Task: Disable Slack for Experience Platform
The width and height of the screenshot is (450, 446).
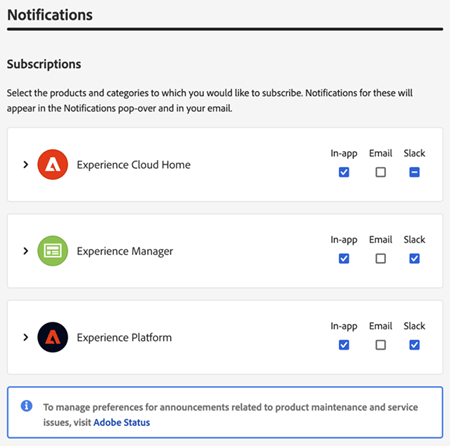Action: 414,345
